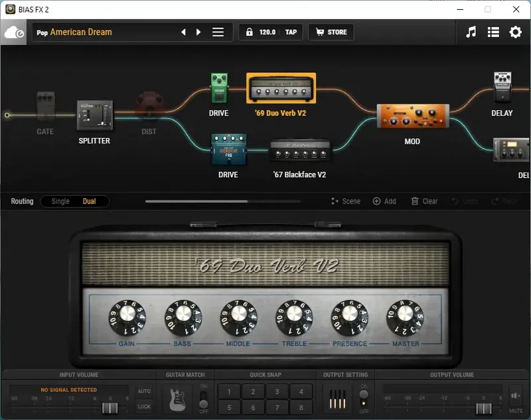Select the '69 Duo Verb V2 amp thumbnail
Screen dimensions: 531x420
coord(281,88)
